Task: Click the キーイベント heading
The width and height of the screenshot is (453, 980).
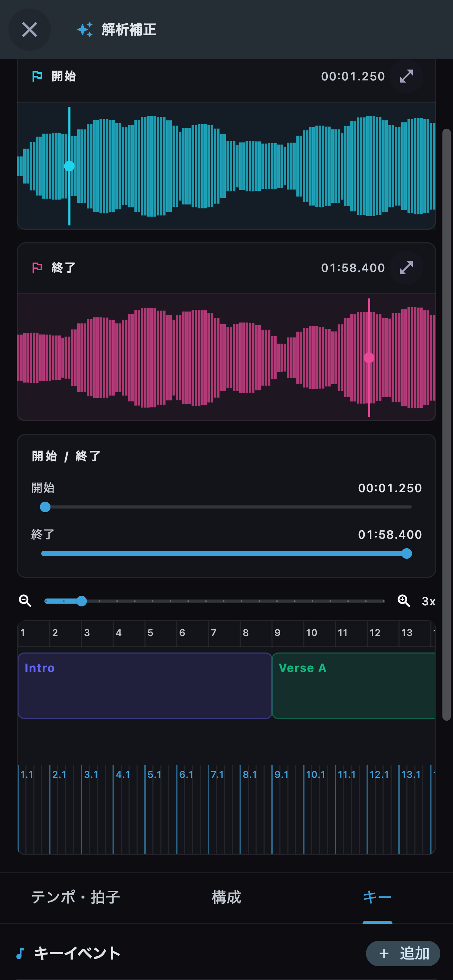Action: click(77, 954)
